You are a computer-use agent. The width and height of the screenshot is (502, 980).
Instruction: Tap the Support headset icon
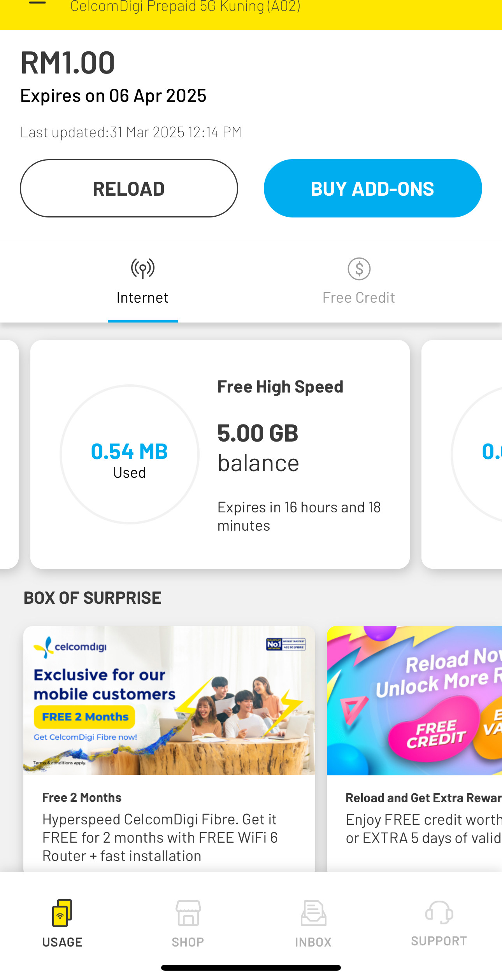(439, 912)
